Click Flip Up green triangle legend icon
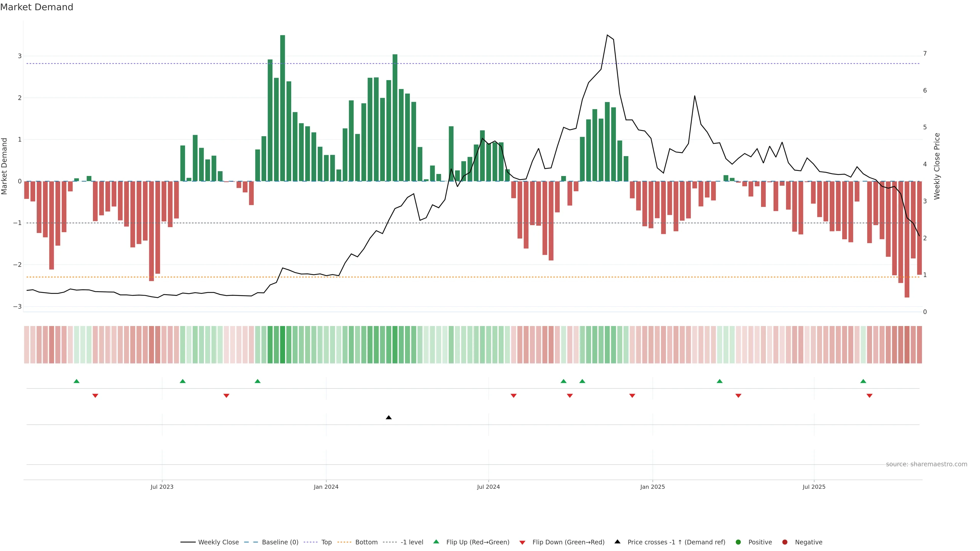 [x=436, y=542]
